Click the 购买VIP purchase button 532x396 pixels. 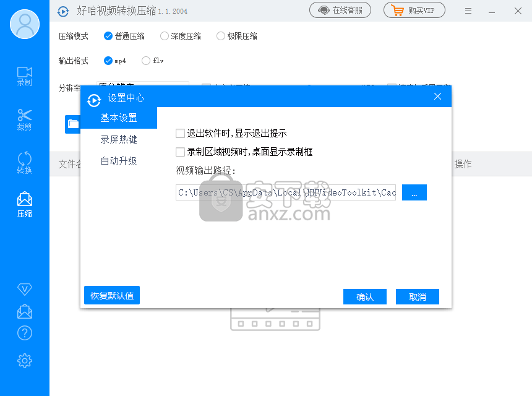click(414, 10)
